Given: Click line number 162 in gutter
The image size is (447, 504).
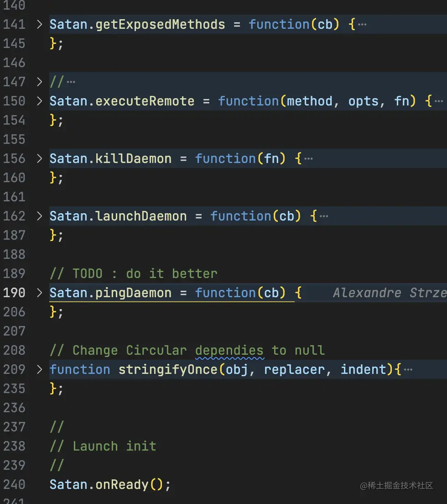Looking at the screenshot, I should 14,216.
